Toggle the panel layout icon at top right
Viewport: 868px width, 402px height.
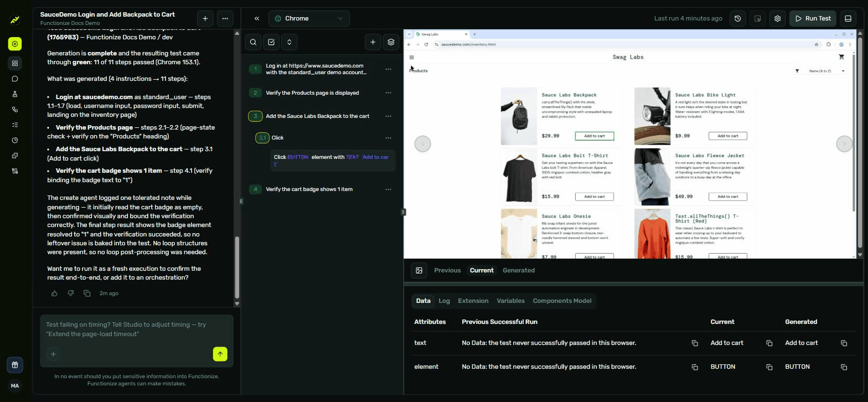coord(848,18)
